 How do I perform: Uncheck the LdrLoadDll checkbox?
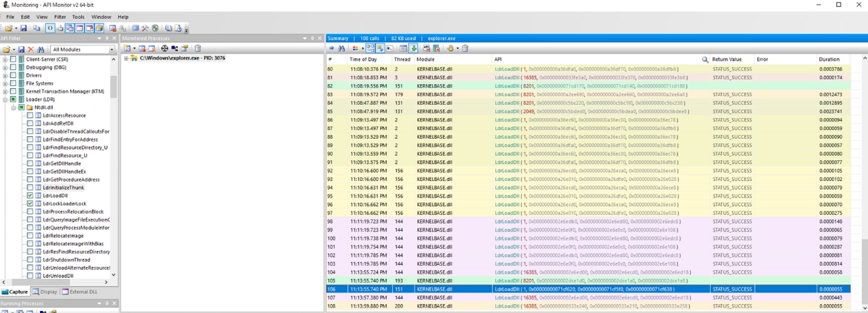tap(30, 196)
